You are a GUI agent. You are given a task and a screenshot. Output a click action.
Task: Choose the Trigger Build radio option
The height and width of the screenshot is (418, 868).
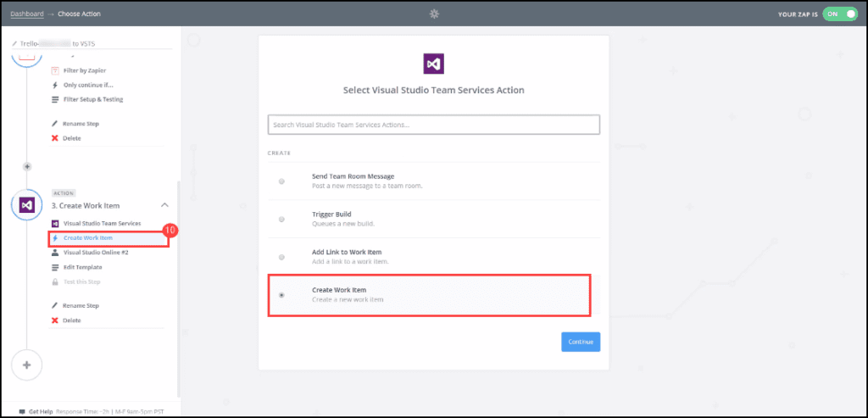[x=281, y=219]
